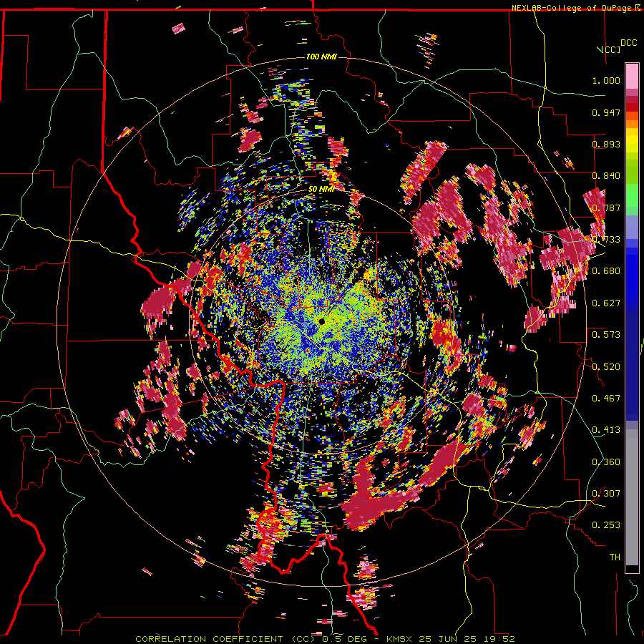Image resolution: width=644 pixels, height=644 pixels.
Task: Click the 0.5 DEG elevation text
Action: click(346, 639)
